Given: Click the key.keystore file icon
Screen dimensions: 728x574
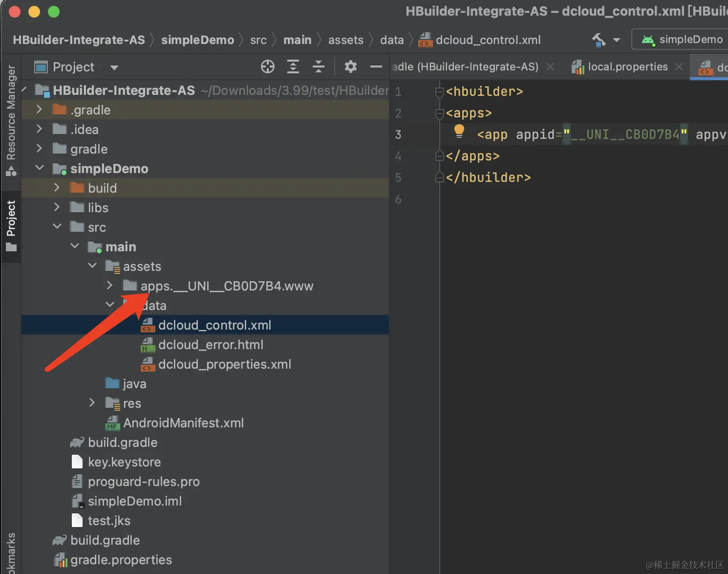Looking at the screenshot, I should point(77,462).
